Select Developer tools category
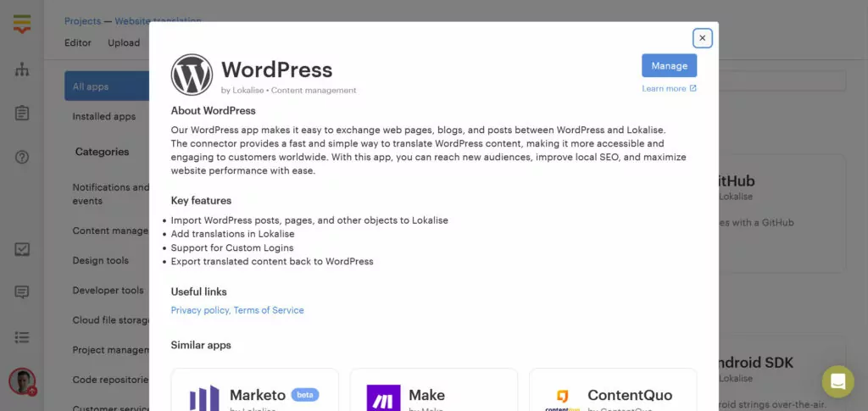The image size is (868, 411). (x=108, y=291)
